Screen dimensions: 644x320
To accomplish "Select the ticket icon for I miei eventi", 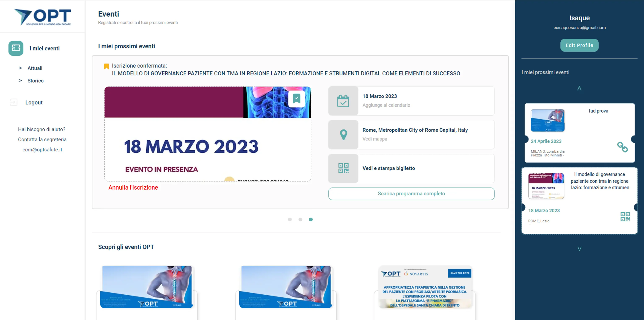I will 16,48.
